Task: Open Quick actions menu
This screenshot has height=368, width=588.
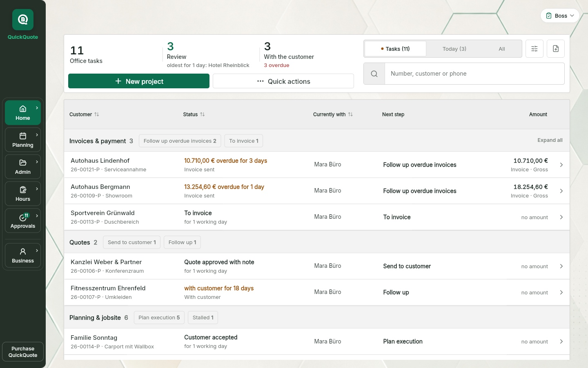Action: point(283,81)
